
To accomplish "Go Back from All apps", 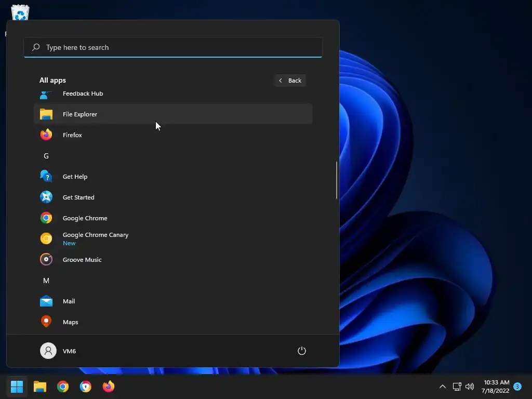I will pos(290,81).
